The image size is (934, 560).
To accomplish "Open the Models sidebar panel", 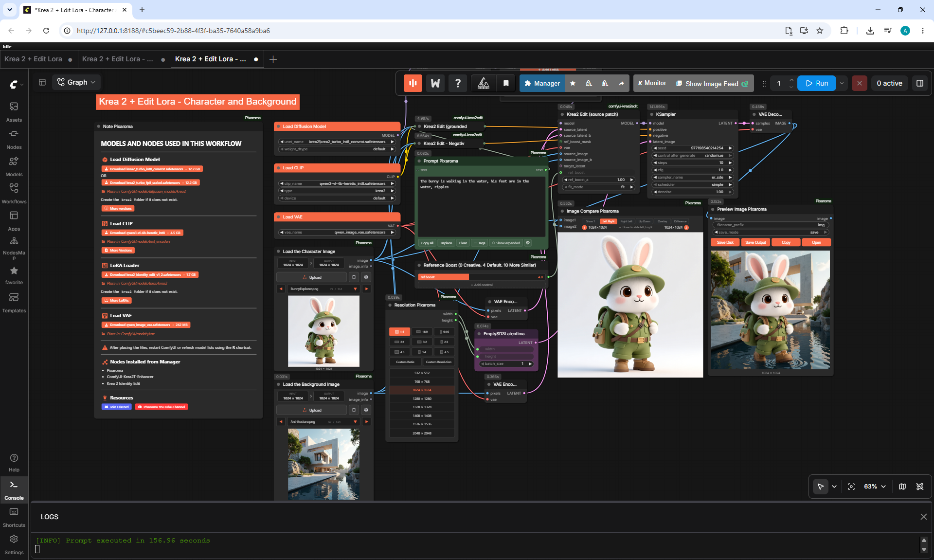I will (14, 166).
